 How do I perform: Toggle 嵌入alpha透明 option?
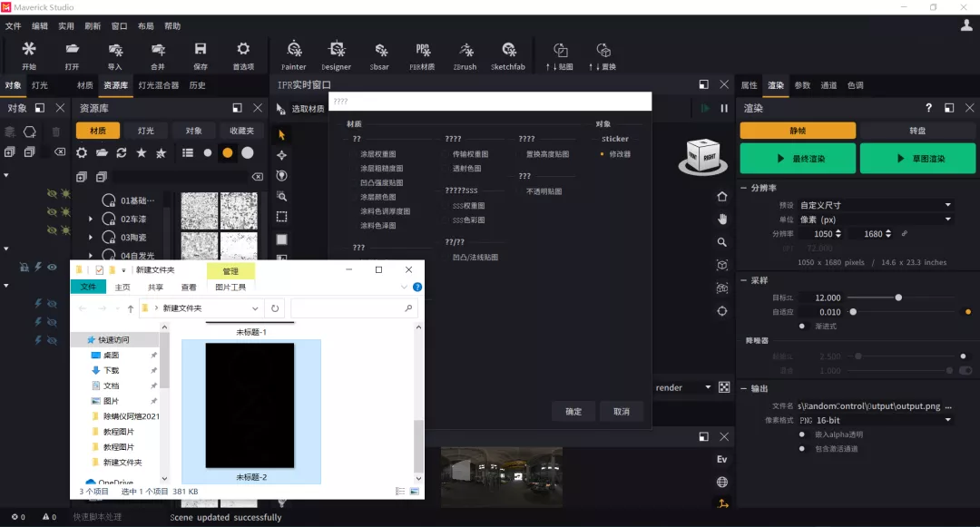click(x=802, y=434)
